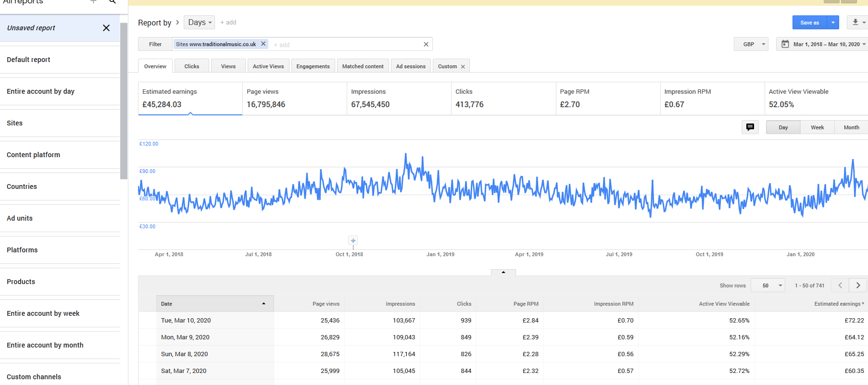Select Month chart granularity
Screen dimensions: 868x385
(x=851, y=127)
